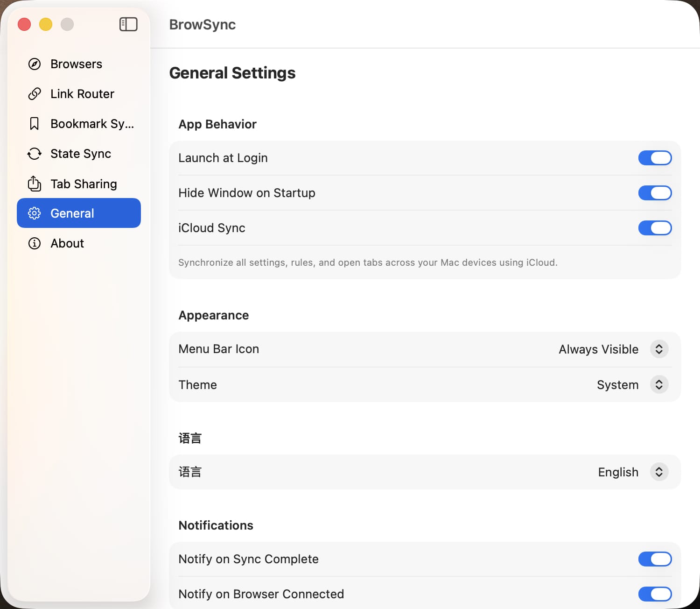Open the About page
This screenshot has width=700, height=609.
click(x=79, y=243)
